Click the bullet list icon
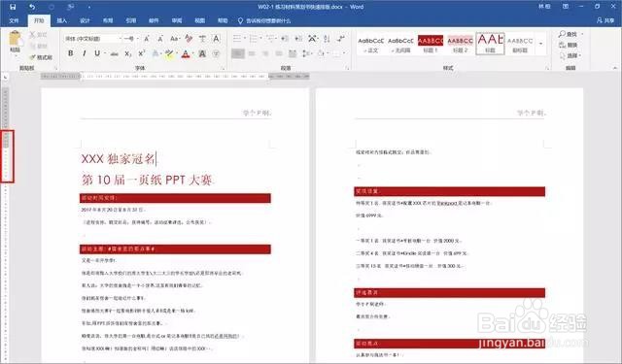This screenshot has width=622, height=364. click(237, 39)
